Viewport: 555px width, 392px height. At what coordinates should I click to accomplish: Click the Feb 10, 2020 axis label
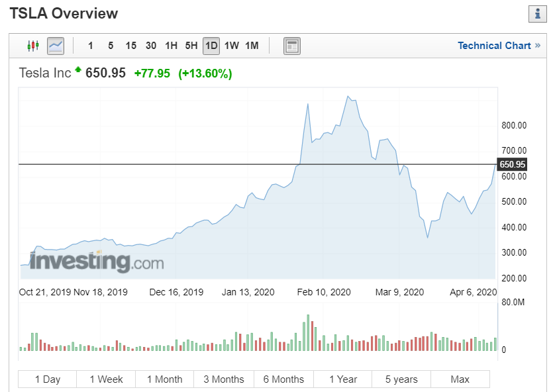click(323, 292)
